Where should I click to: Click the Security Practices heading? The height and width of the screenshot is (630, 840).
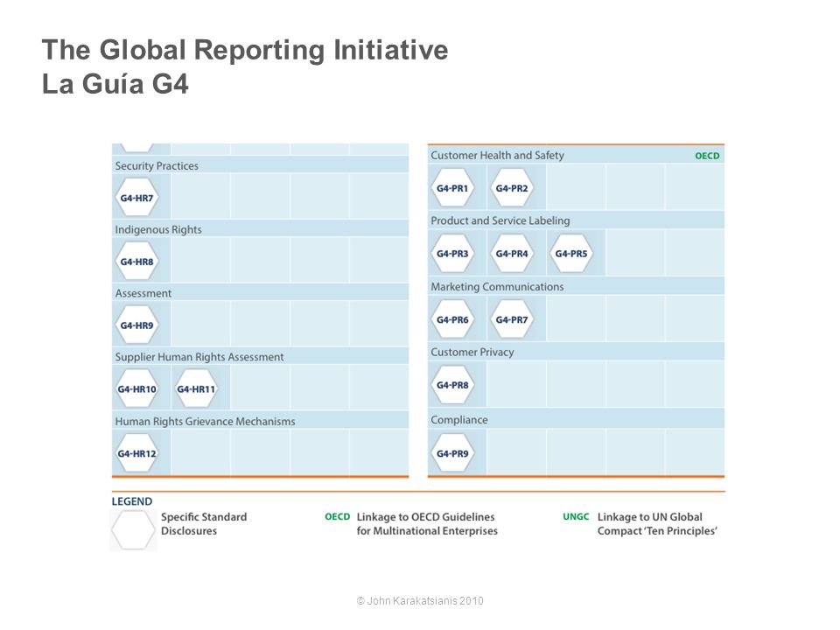click(157, 166)
